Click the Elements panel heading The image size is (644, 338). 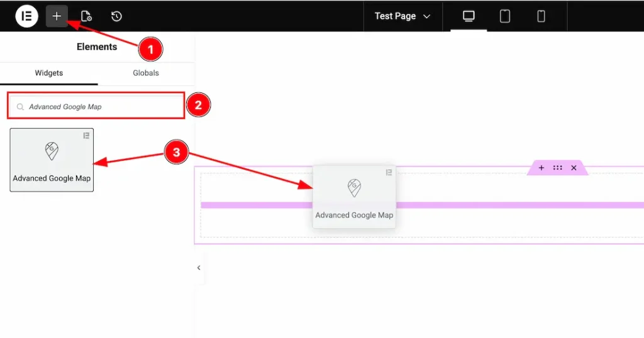97,46
